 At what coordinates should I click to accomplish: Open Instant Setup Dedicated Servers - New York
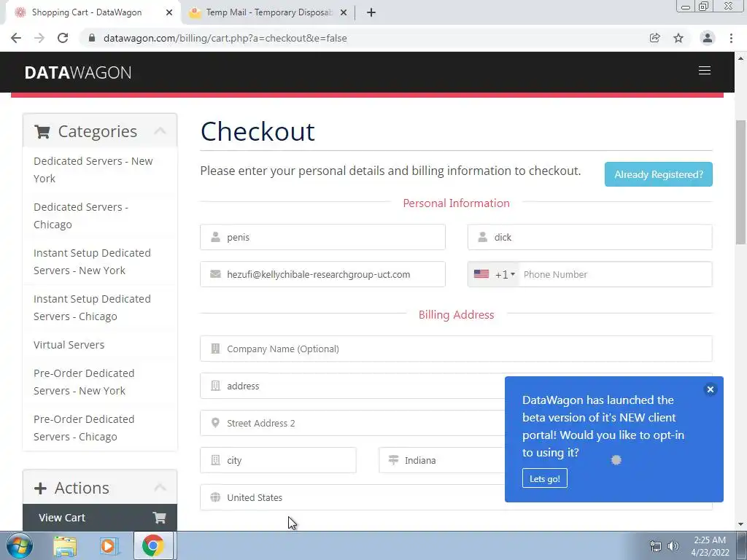pos(99,262)
